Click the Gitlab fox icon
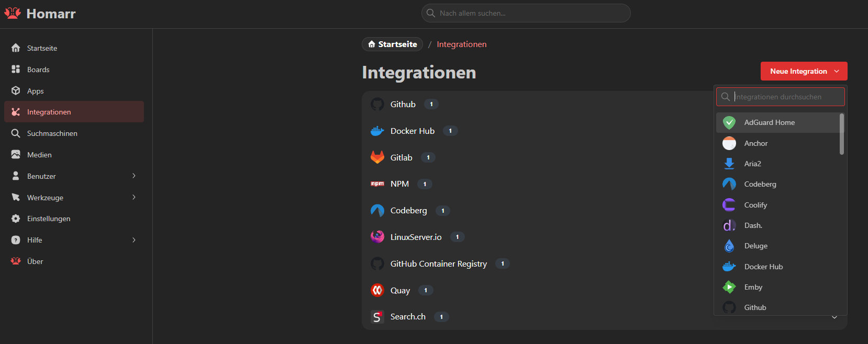The height and width of the screenshot is (344, 868). 377,157
